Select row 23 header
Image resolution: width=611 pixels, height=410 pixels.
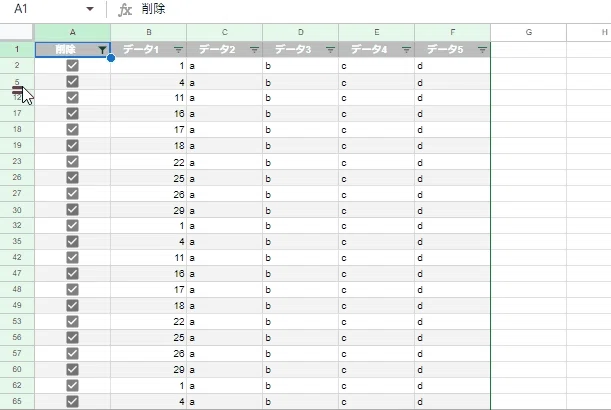(17, 161)
